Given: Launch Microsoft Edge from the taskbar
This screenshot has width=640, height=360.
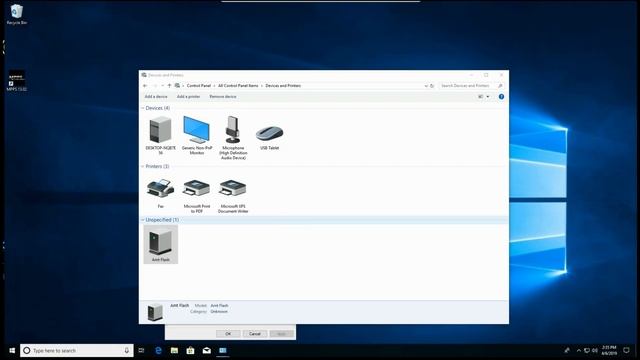Looking at the screenshot, I should pos(158,351).
